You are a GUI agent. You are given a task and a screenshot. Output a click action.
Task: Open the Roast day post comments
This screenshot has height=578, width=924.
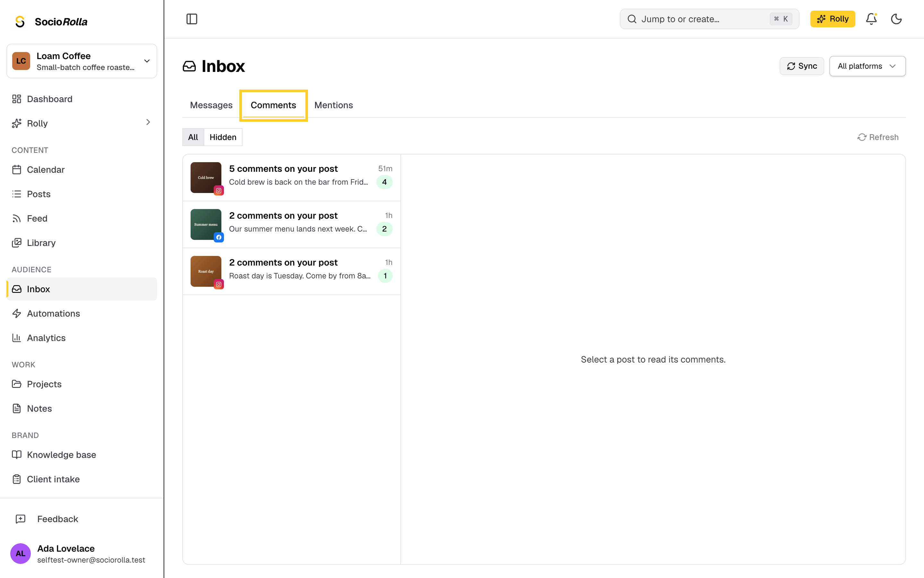click(x=291, y=271)
